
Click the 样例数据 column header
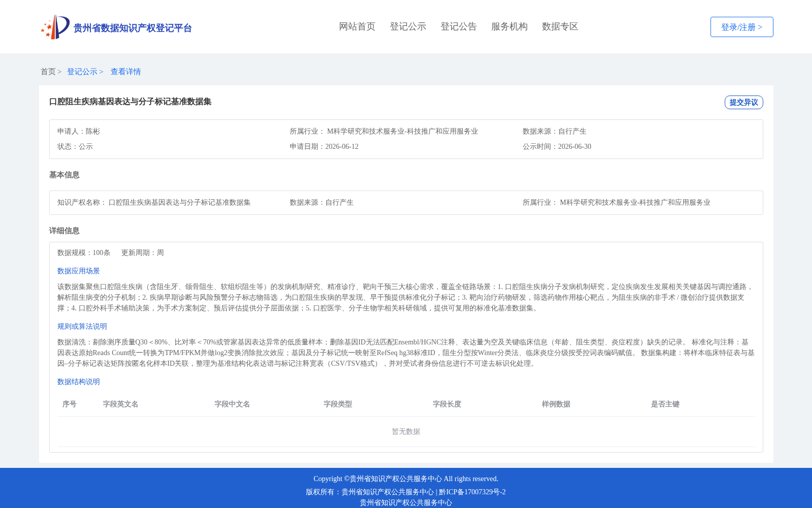tap(556, 404)
